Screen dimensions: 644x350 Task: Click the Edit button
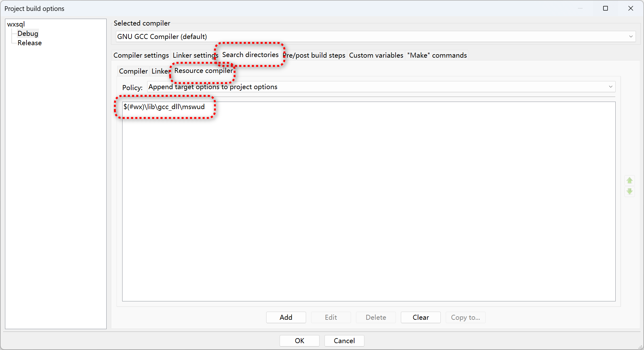tap(331, 317)
